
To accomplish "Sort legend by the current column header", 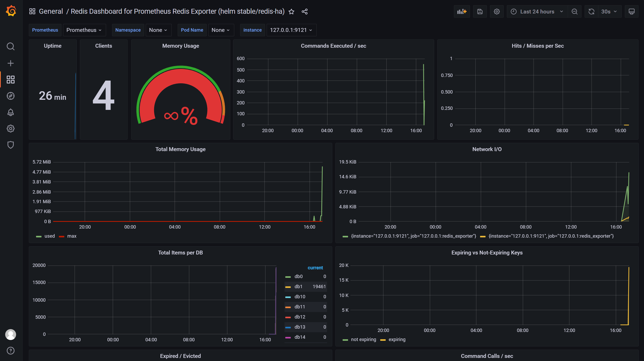I will click(x=315, y=268).
